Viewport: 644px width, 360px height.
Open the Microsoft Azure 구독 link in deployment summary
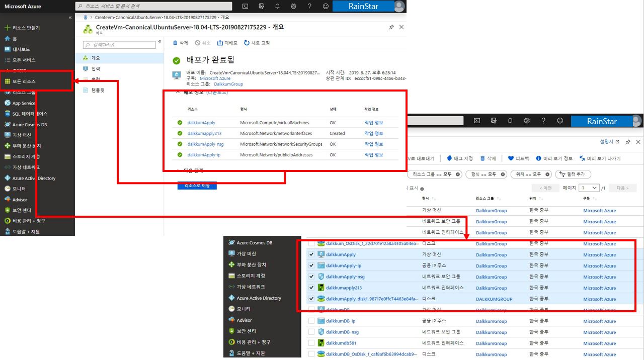215,78
